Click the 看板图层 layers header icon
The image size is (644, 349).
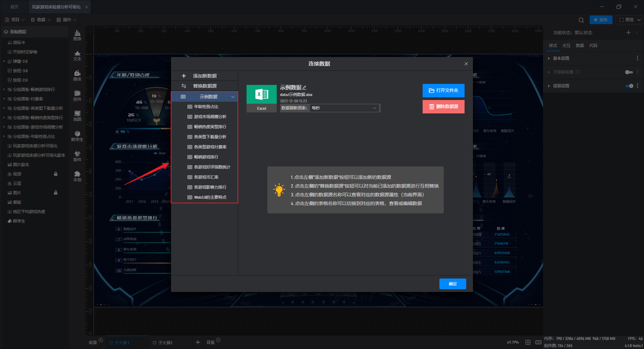(6, 32)
